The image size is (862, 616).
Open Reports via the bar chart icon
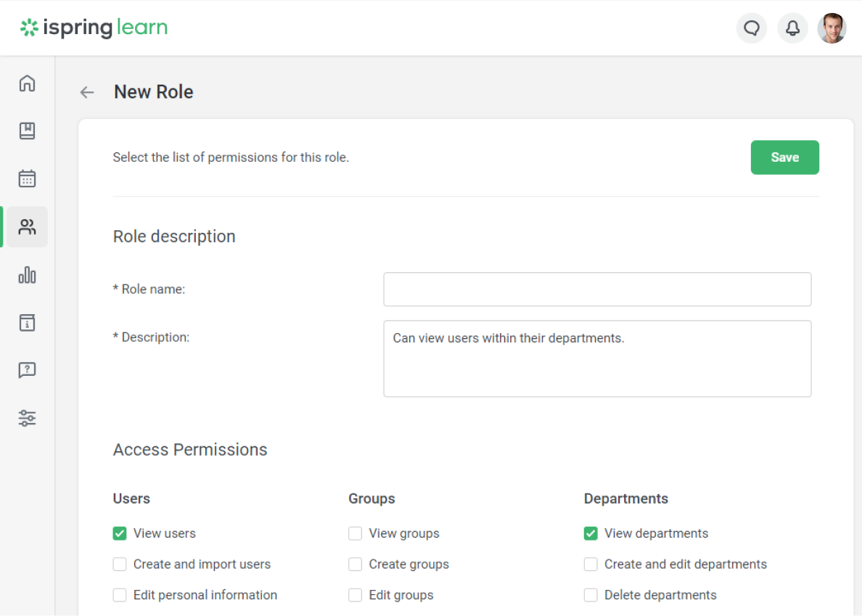[x=27, y=275]
